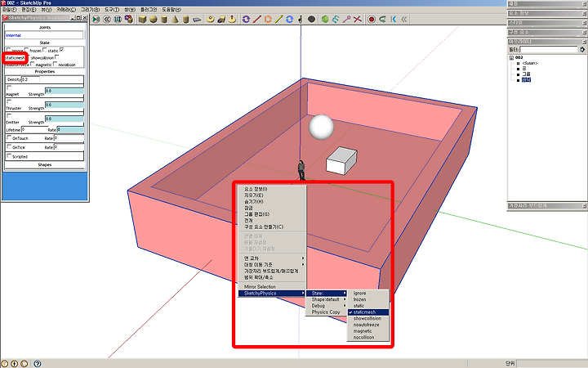Toggle the ignore checkbox in Inspector State
Image resolution: width=588 pixels, height=368 pixels.
[9, 50]
